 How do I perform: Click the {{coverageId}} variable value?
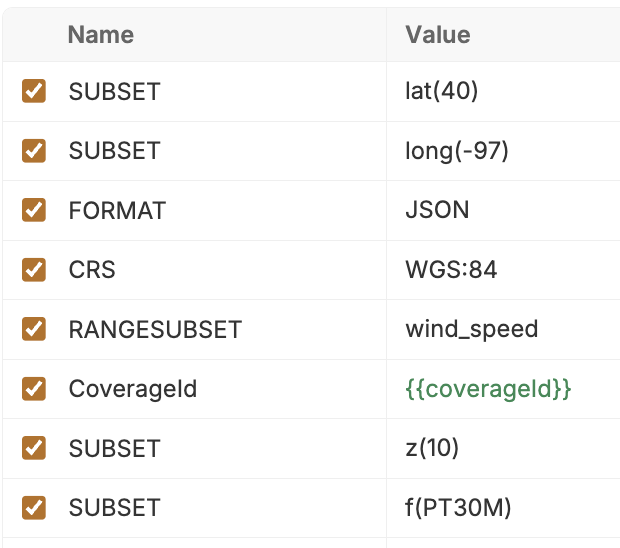coord(488,389)
